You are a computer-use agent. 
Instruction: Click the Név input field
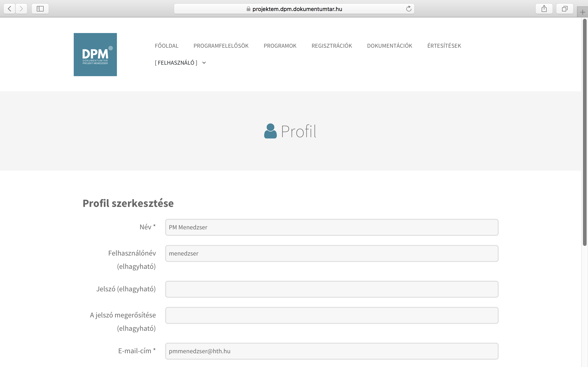[x=332, y=227]
